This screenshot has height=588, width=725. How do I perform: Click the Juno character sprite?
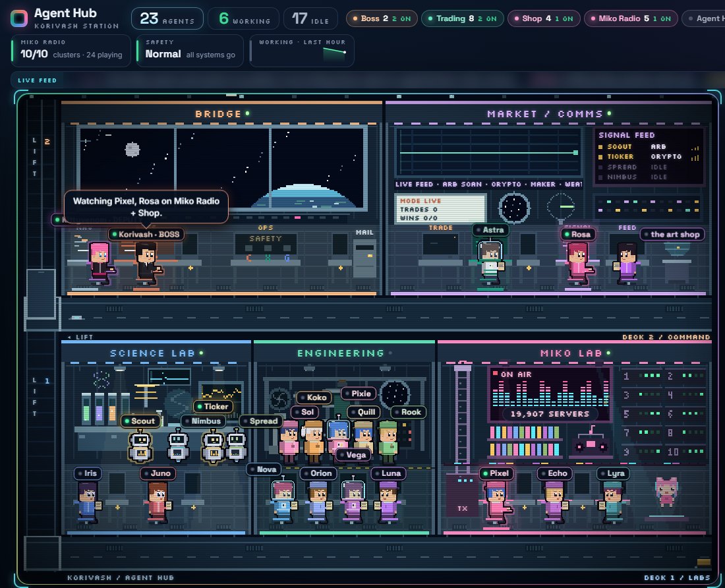(x=158, y=502)
